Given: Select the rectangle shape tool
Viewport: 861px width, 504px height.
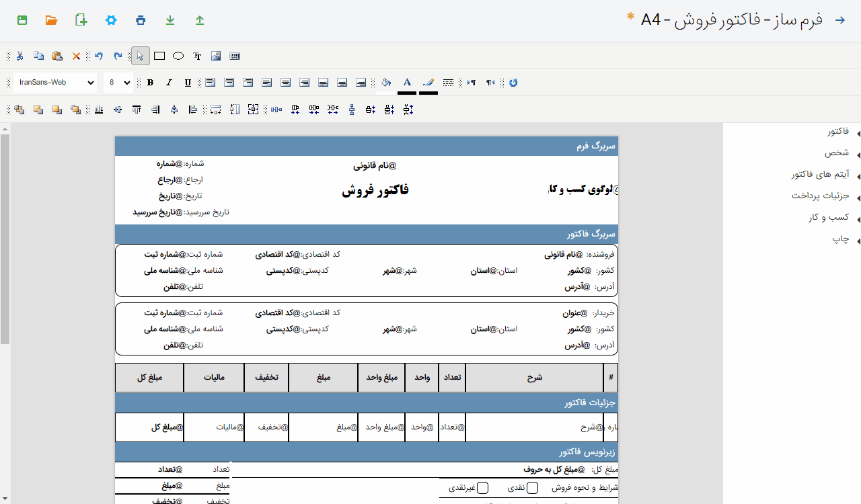Looking at the screenshot, I should click(159, 56).
